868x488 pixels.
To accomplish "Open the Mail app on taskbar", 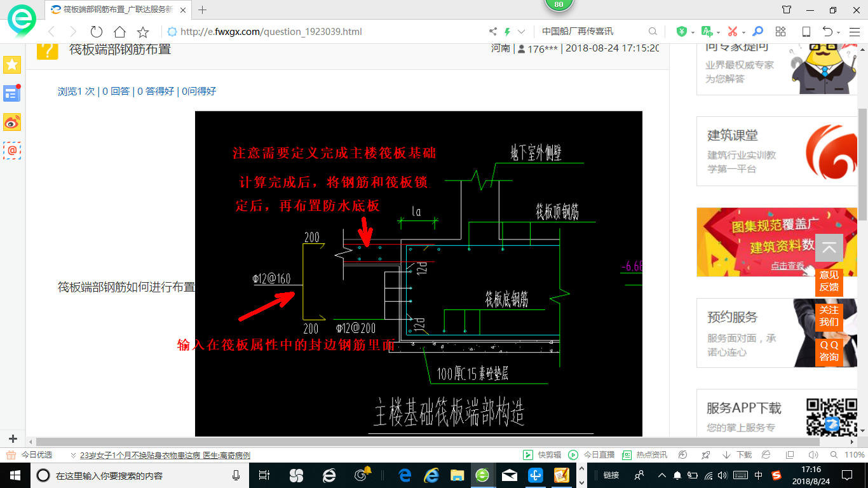I will tap(509, 475).
